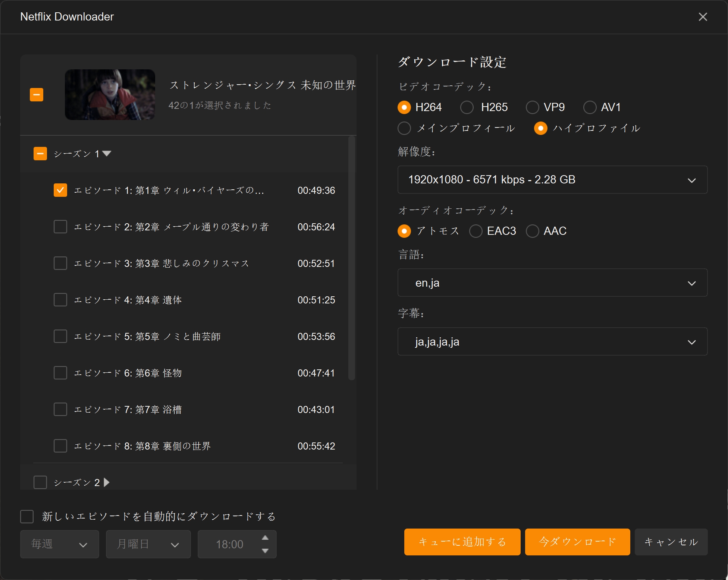Viewport: 728px width, 580px height.
Task: Click the show title ストレンジャー・シングス 未知の世界
Action: pos(263,85)
